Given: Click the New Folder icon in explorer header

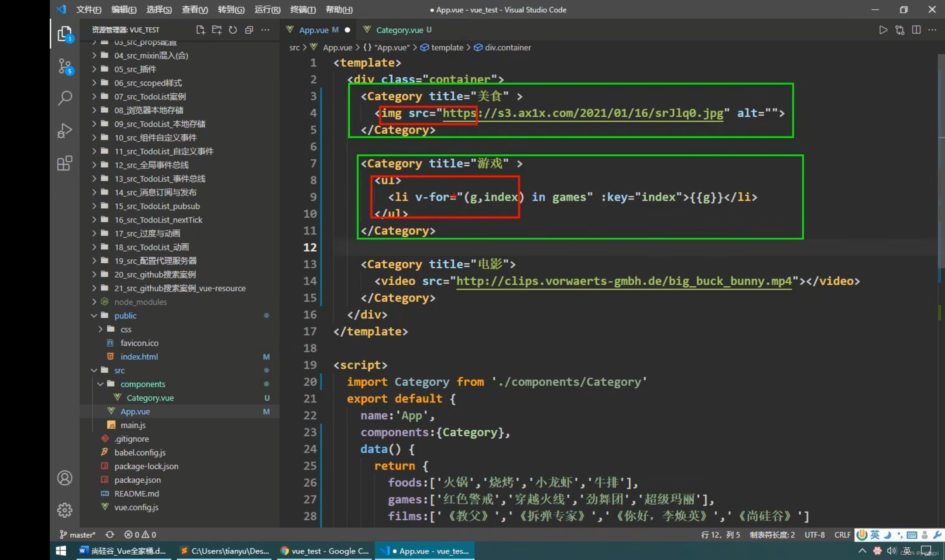Looking at the screenshot, I should pos(217,30).
